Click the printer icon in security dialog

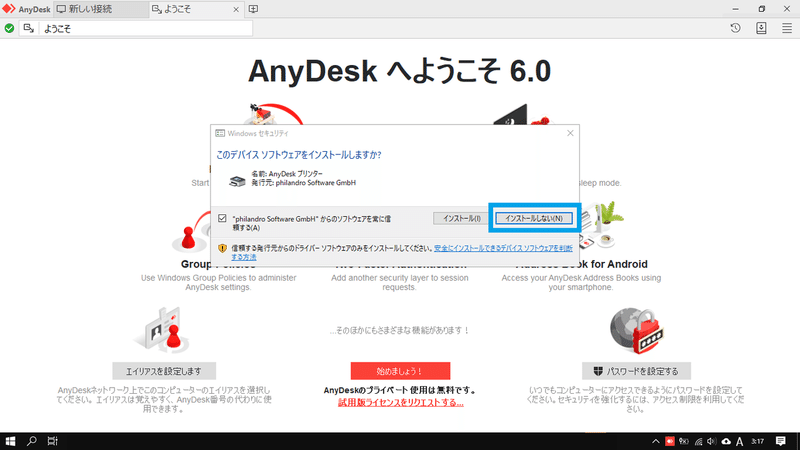click(x=237, y=181)
